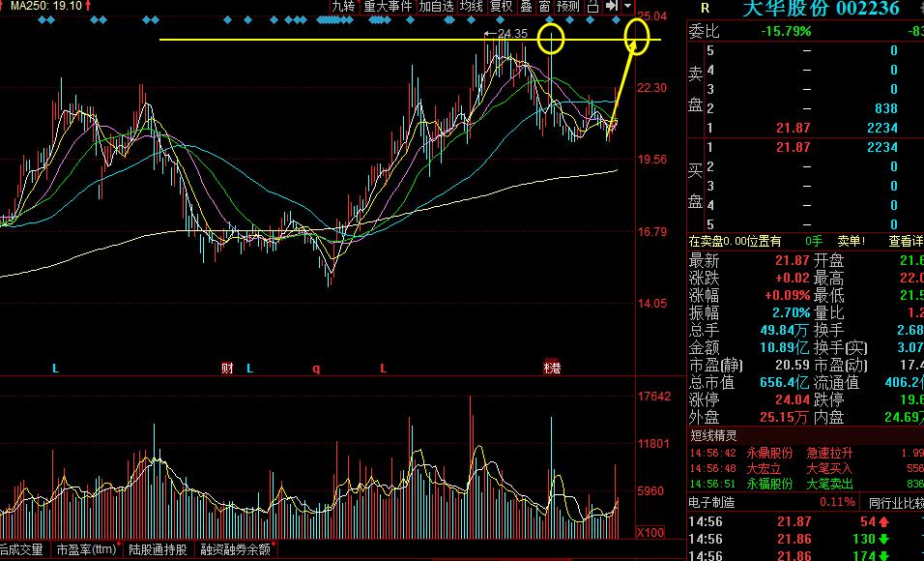Open 永福股份 in the short-term alerts
The height and width of the screenshot is (561, 924).
[x=769, y=484]
